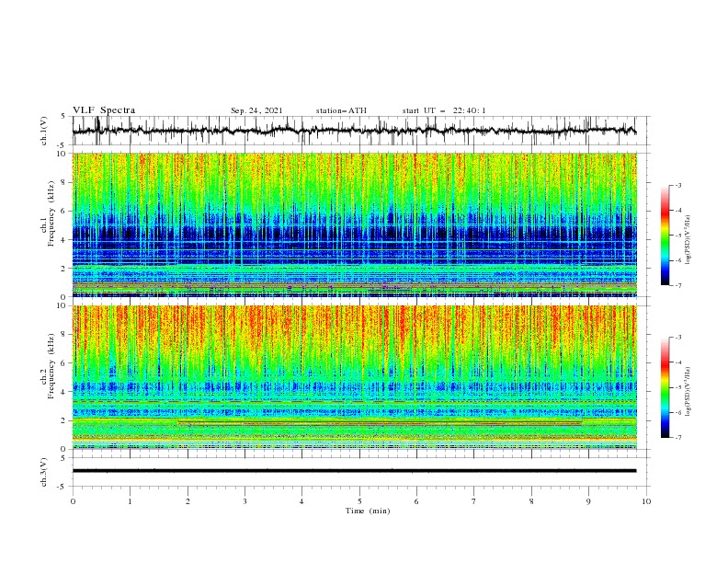Click the ch.2 'Frequency (kHz)' axis label
728x563 pixels.
point(51,366)
